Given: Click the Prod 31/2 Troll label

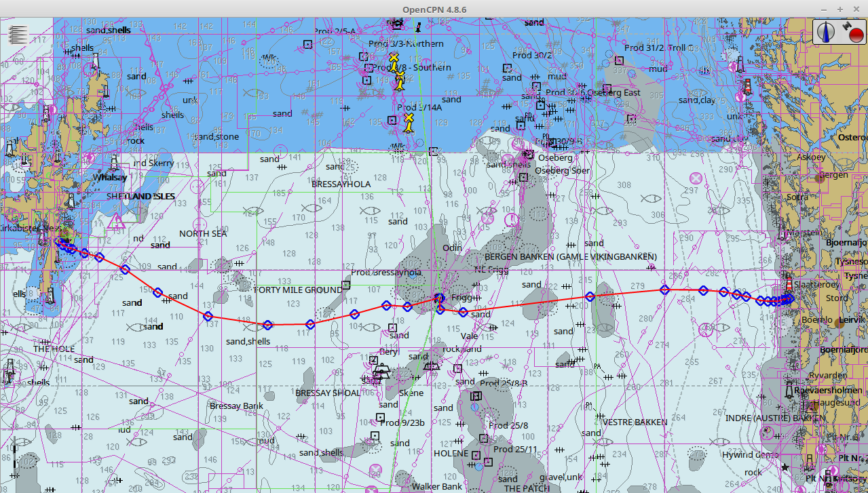Looking at the screenshot, I should click(x=658, y=48).
